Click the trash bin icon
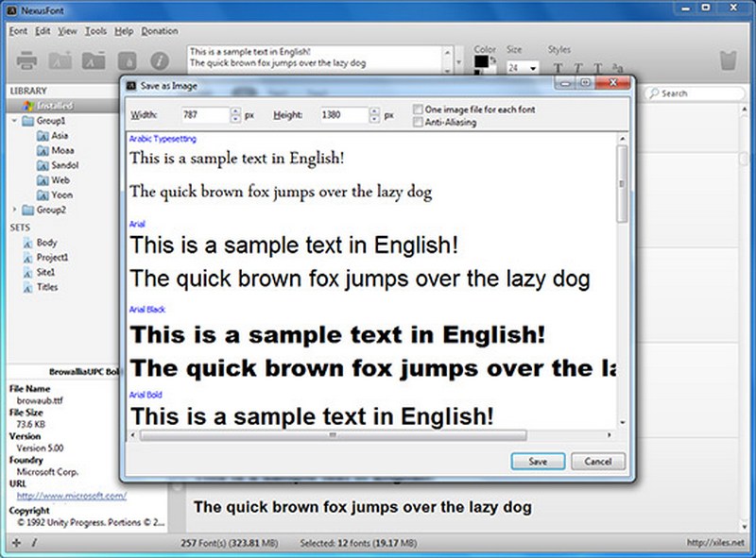 728,61
